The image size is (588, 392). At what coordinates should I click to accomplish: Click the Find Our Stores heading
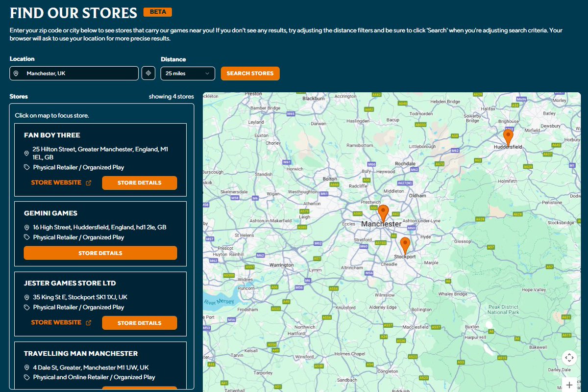pos(73,12)
